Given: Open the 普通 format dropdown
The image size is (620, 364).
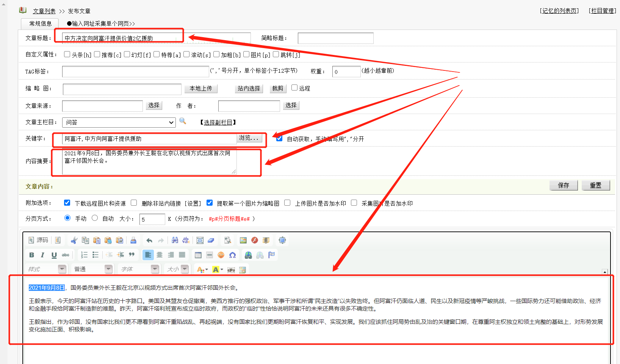Looking at the screenshot, I should (x=92, y=269).
